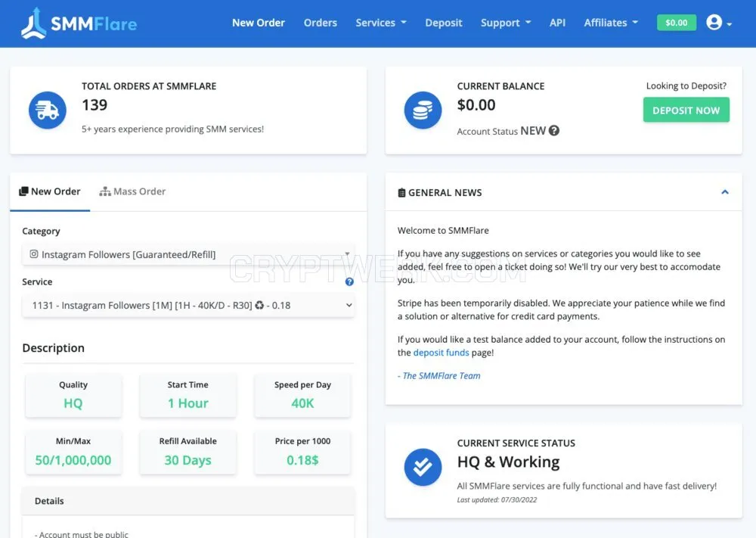
Task: Click the Quality HQ card
Action: (x=73, y=395)
